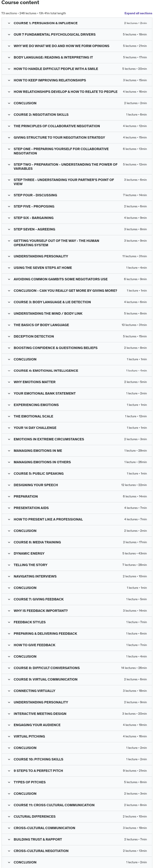Select Avoiding Common Gambits Some Negotiators Use
Image resolution: width=153 pixels, height=868 pixels.
tap(77, 279)
